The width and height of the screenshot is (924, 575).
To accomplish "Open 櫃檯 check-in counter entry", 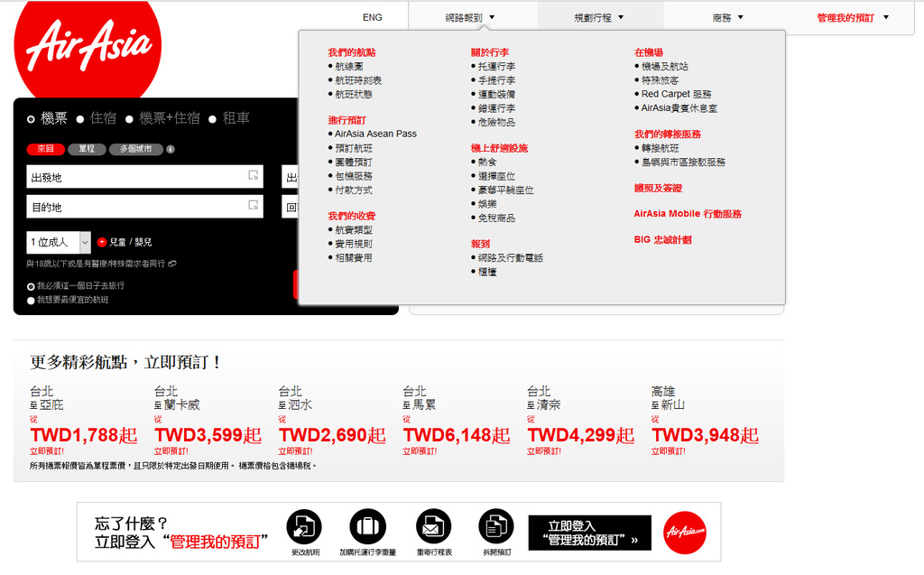I will (487, 272).
